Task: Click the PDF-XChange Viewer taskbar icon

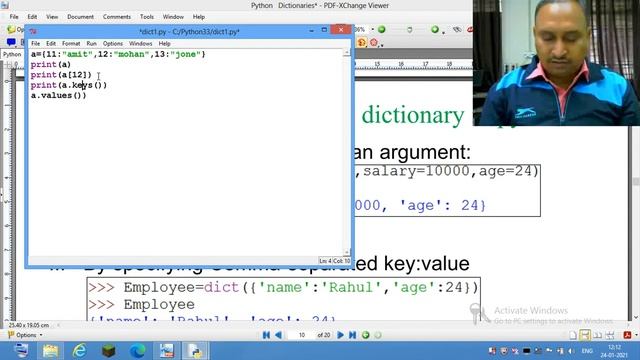Action: pos(167,351)
